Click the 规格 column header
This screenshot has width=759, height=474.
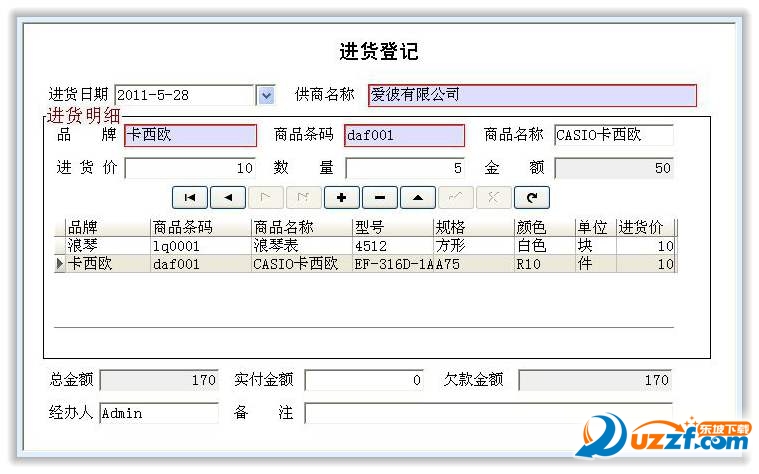[x=473, y=227]
